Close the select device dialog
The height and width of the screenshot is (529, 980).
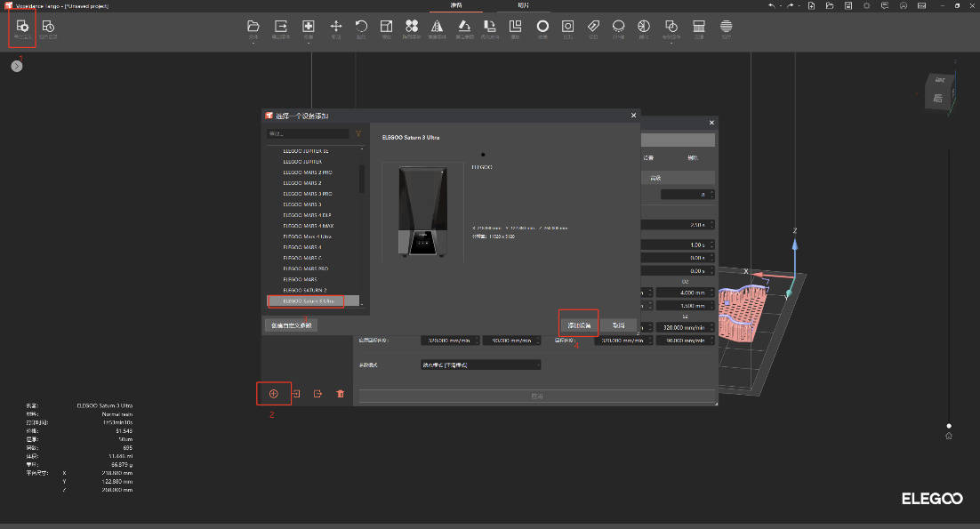click(x=633, y=116)
